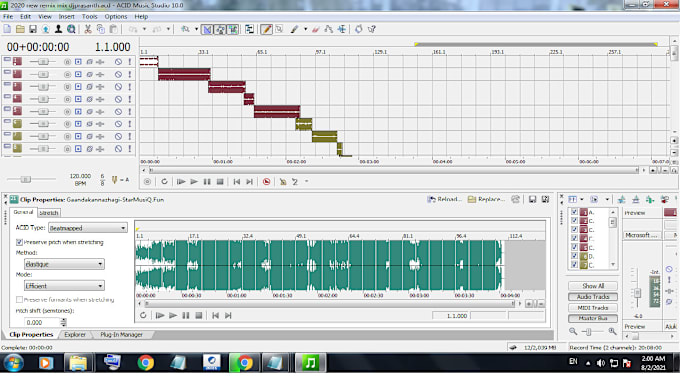Viewport: 680px width, 383px height.
Task: Open first mixer toolbar dropdown arrow
Action: click(582, 200)
